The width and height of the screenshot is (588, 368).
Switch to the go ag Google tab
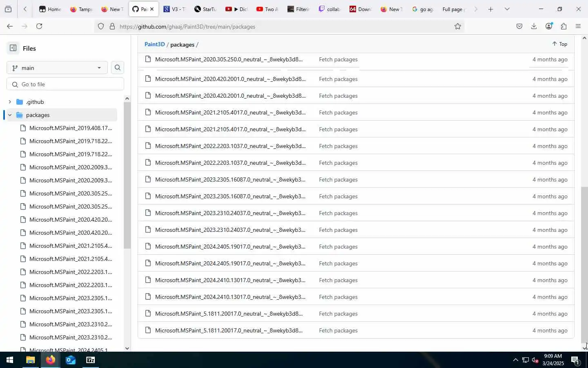tap(422, 9)
